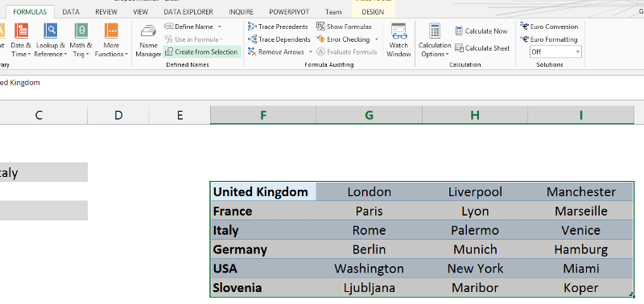Select the Koper cell
The width and height of the screenshot is (644, 304).
pos(580,287)
